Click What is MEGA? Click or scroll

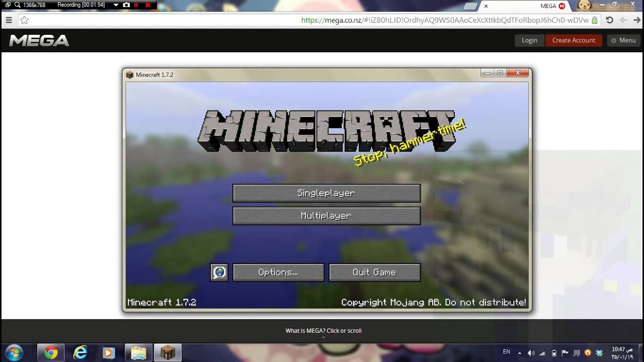(x=324, y=331)
